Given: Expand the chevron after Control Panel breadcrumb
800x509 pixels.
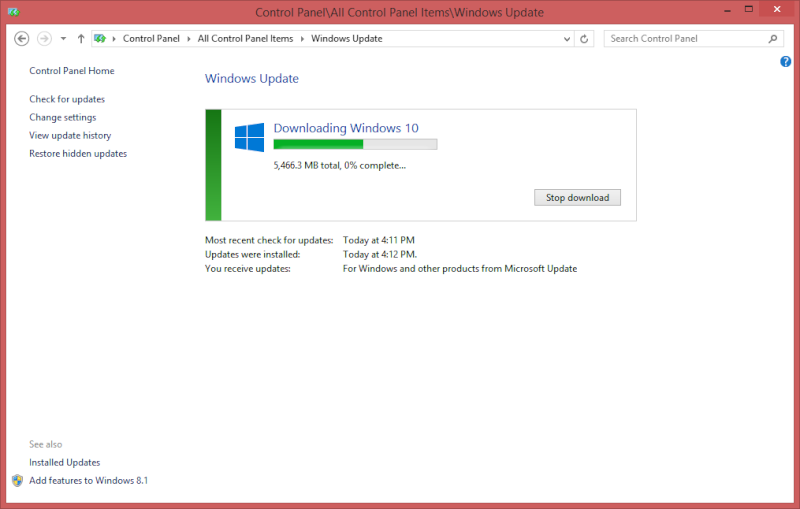Looking at the screenshot, I should pos(189,39).
